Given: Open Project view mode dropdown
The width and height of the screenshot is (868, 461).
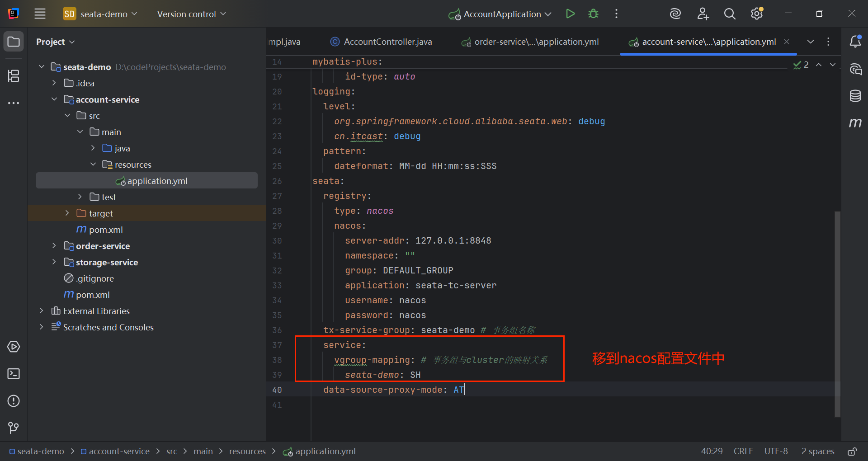Looking at the screenshot, I should 56,42.
